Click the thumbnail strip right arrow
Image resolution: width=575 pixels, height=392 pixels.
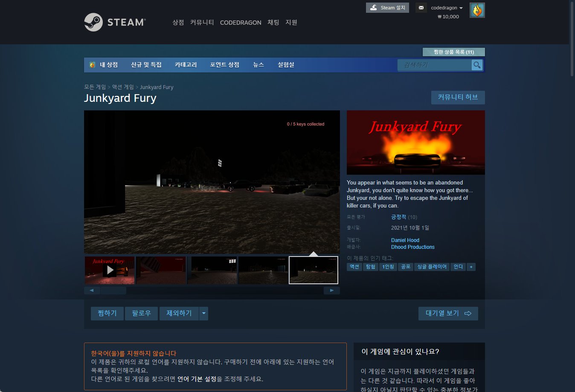pos(331,291)
